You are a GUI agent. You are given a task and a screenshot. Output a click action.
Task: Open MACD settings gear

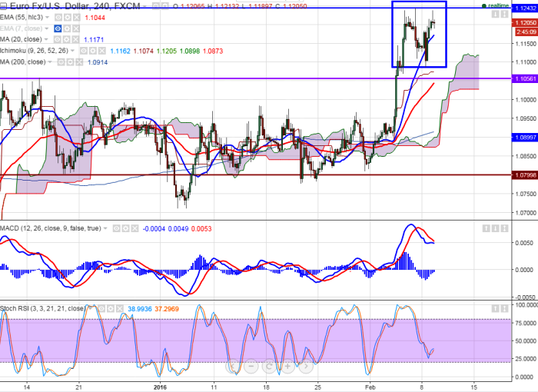pyautogui.click(x=125, y=228)
